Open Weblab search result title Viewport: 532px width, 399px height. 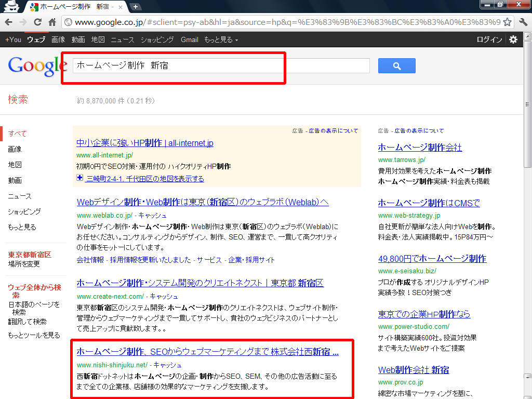click(x=203, y=202)
